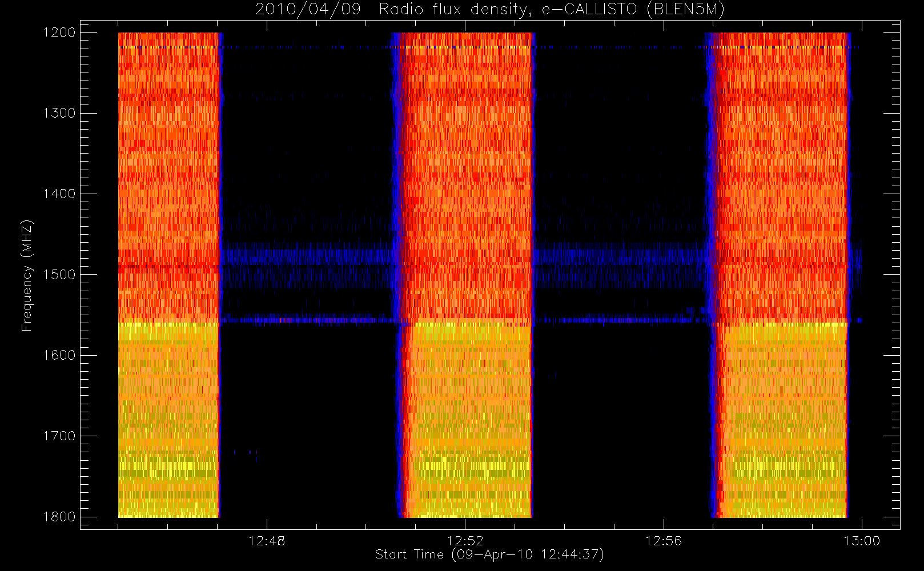Click the 12:48 time tick label

pyautogui.click(x=267, y=541)
